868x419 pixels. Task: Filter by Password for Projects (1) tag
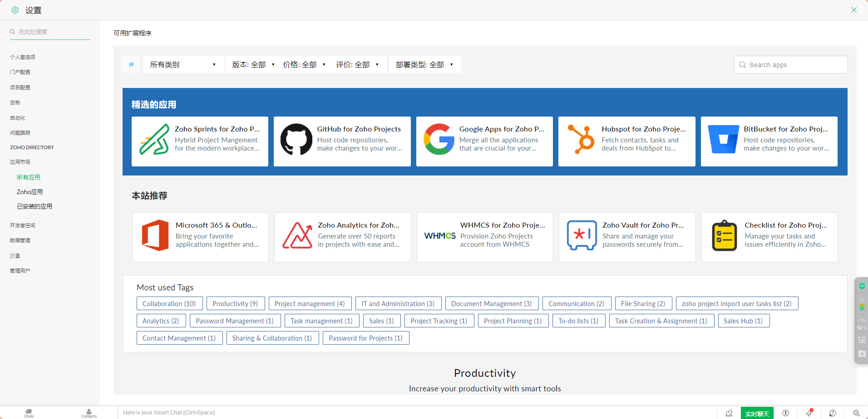366,338
